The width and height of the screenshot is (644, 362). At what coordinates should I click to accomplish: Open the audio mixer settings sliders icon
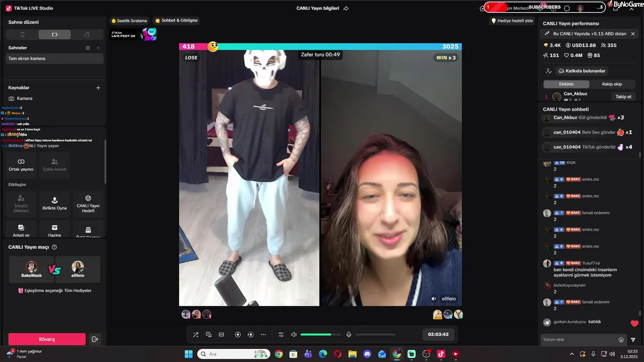tap(281, 335)
